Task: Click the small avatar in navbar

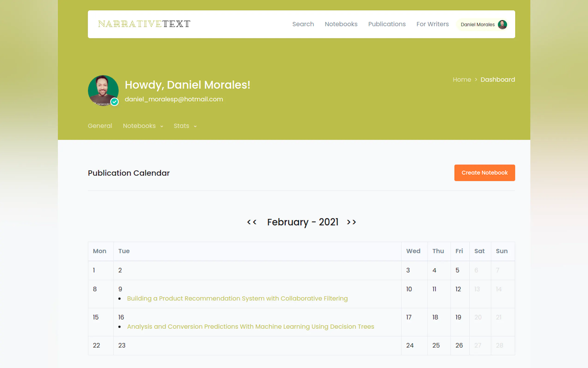Action: point(502,25)
